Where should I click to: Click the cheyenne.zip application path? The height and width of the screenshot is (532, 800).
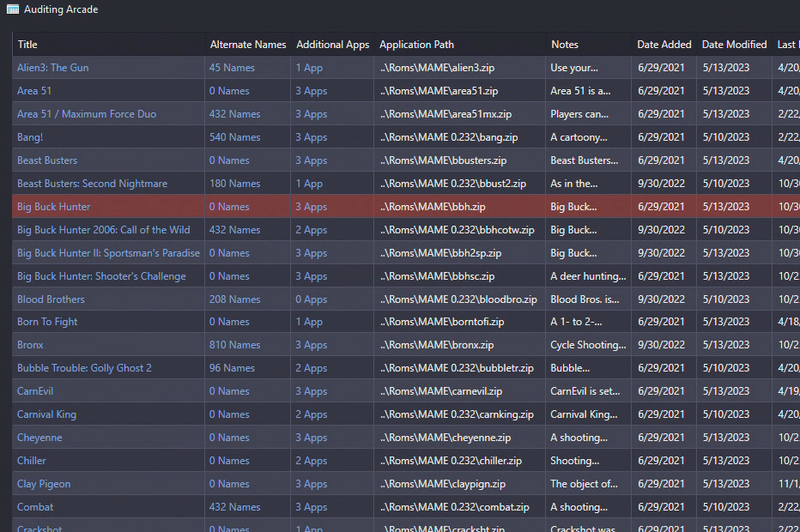(445, 438)
